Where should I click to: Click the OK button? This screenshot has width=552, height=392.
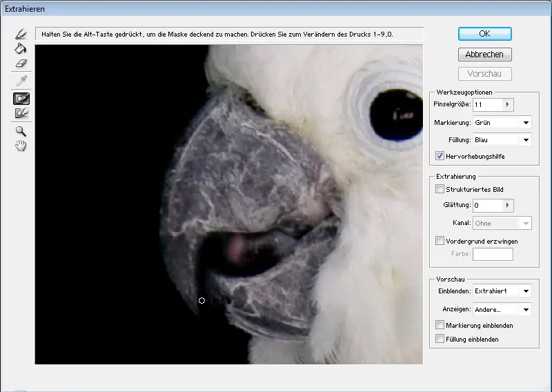coord(485,34)
